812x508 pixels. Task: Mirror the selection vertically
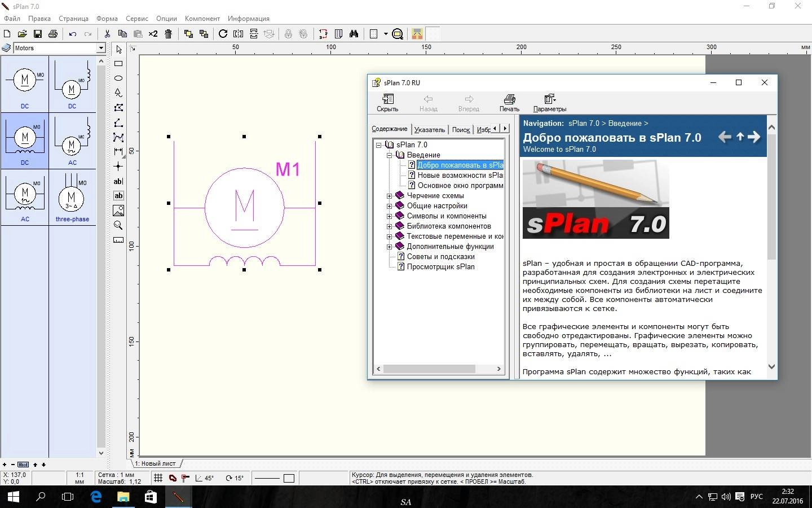click(x=254, y=34)
